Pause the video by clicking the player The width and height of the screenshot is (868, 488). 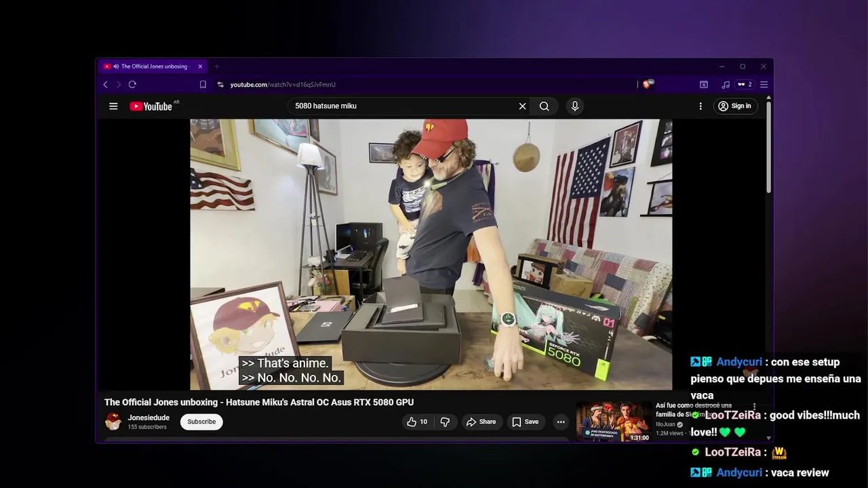click(x=431, y=254)
